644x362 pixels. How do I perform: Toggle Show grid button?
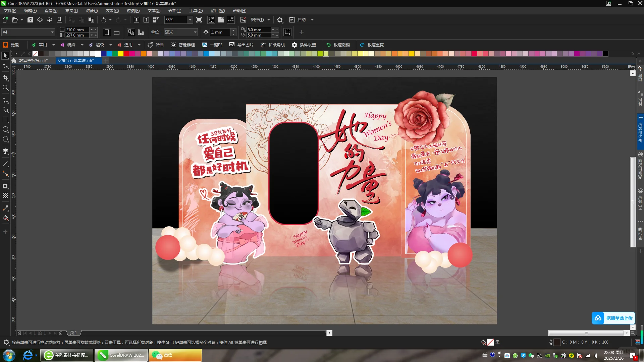coord(221,20)
